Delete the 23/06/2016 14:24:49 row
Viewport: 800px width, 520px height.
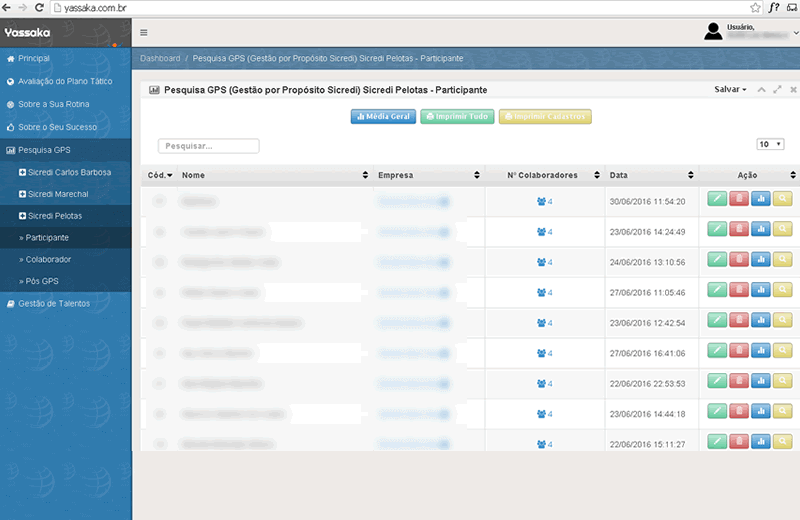point(739,229)
